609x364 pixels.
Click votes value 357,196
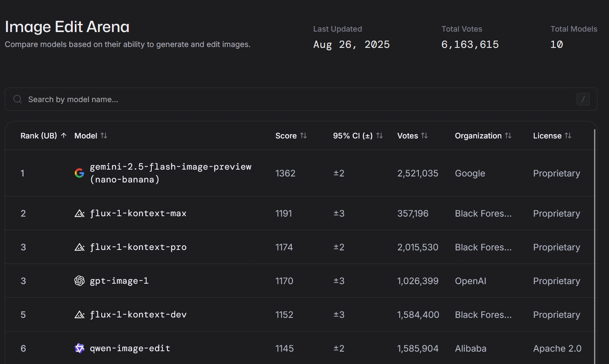pos(413,213)
